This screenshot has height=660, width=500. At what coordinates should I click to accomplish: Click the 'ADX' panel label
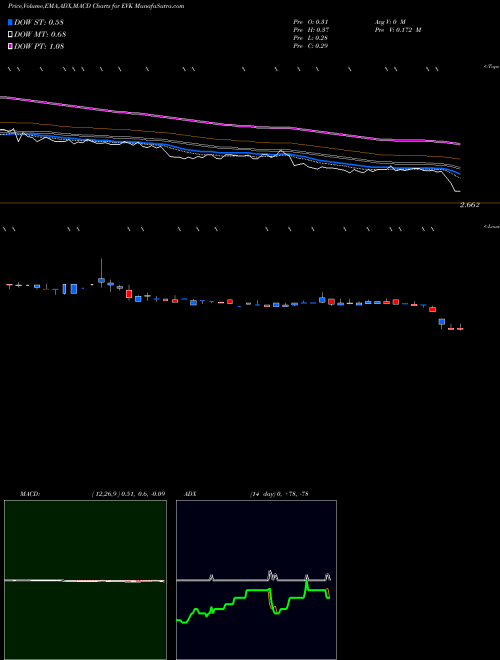(x=190, y=494)
